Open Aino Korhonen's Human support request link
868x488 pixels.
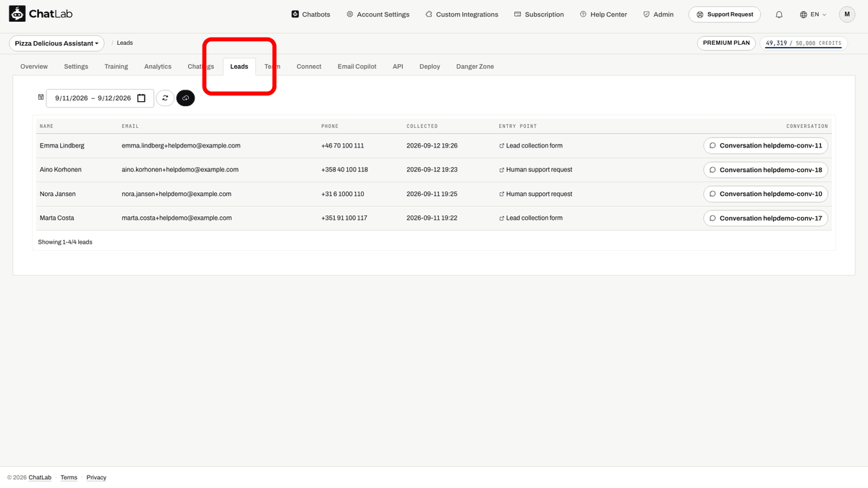(535, 170)
